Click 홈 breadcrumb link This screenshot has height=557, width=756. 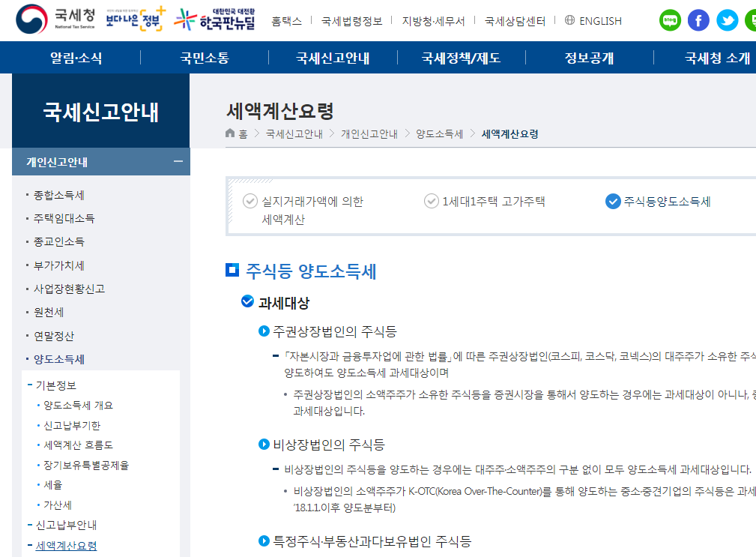[243, 133]
